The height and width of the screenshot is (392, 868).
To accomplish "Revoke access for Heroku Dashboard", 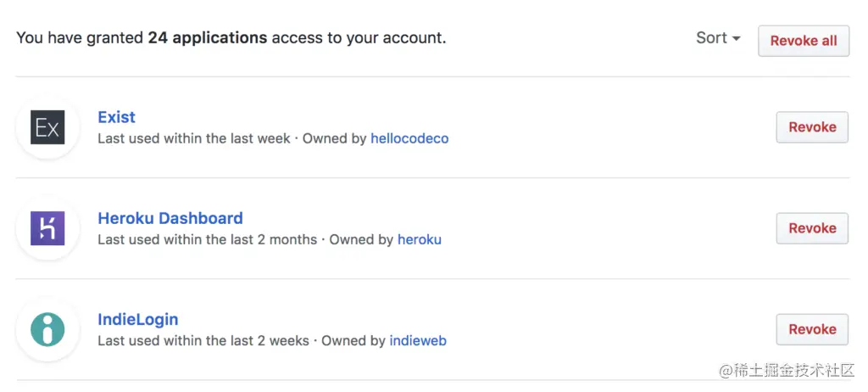I will 812,228.
